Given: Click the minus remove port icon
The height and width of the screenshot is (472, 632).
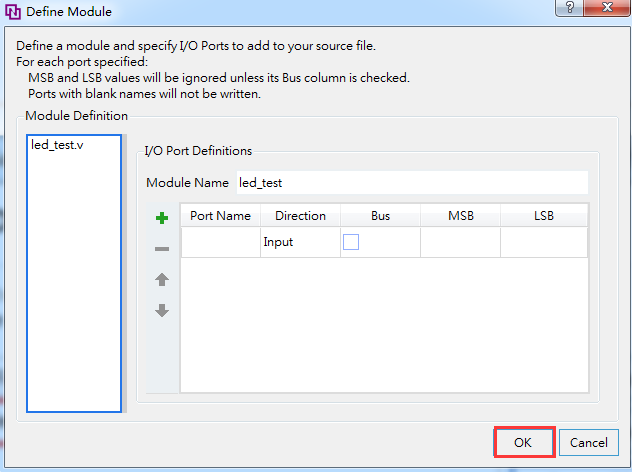Looking at the screenshot, I should tap(162, 249).
